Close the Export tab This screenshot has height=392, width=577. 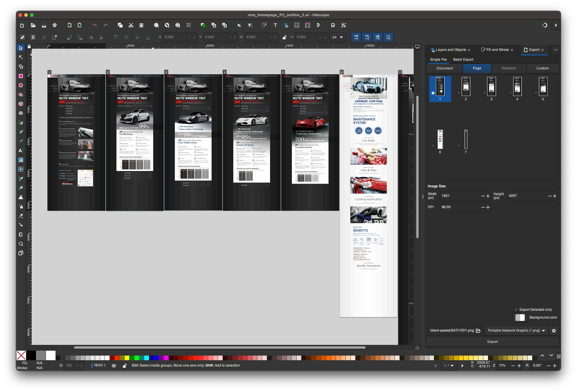[542, 50]
